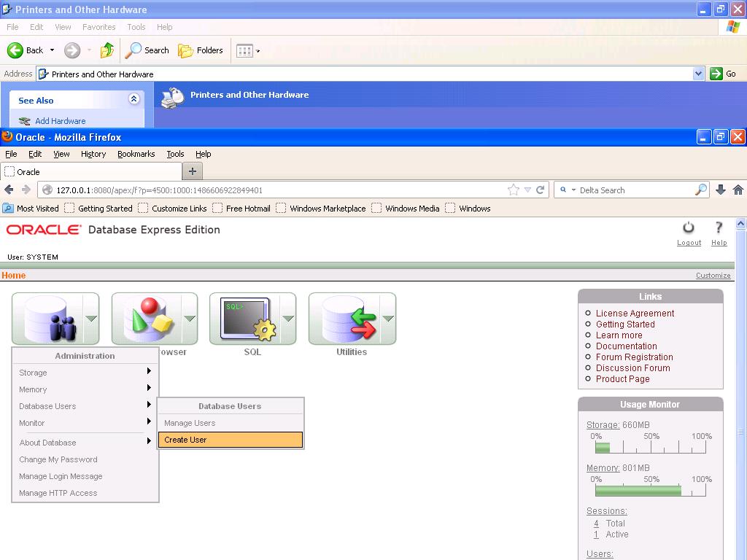The image size is (747, 560).
Task: Open the Firefox Bookmarks menu
Action: (x=136, y=154)
